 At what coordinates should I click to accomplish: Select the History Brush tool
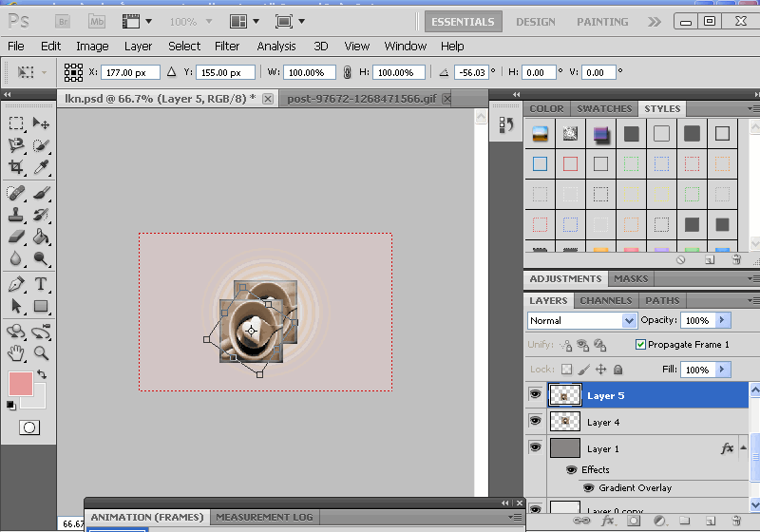click(41, 215)
